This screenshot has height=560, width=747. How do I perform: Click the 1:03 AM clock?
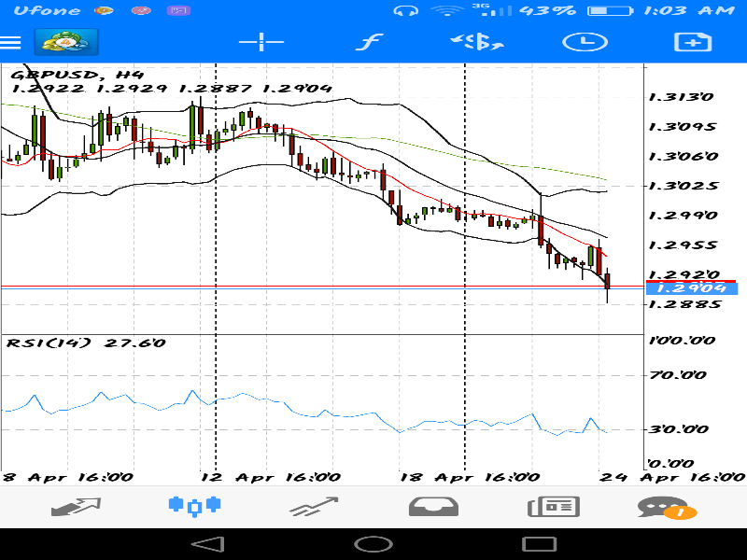(689, 10)
